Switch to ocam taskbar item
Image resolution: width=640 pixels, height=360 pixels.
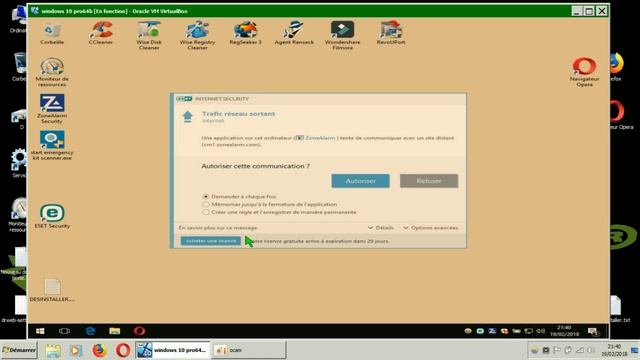(x=249, y=350)
